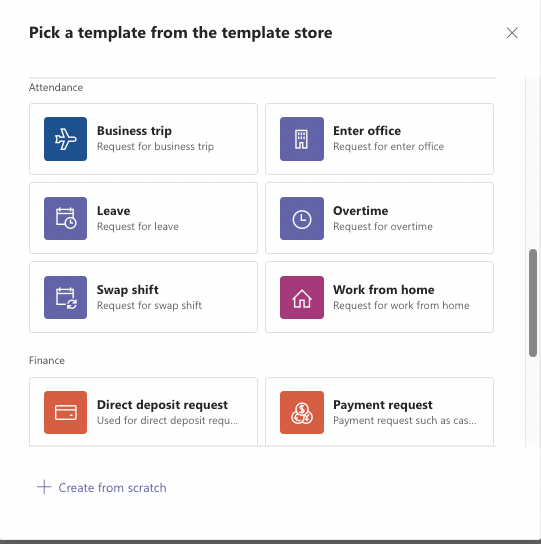
Task: Click the Create from scratch link
Action: (112, 487)
